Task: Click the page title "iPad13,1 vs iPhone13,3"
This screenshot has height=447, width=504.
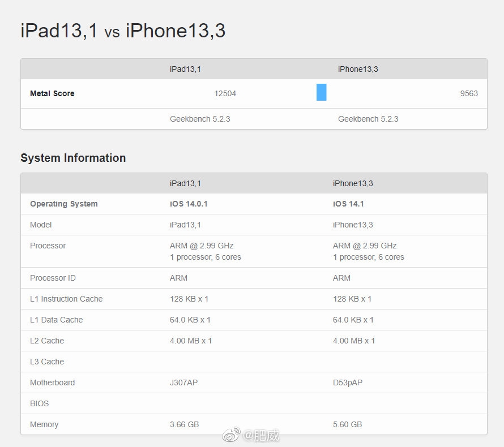Action: click(123, 31)
